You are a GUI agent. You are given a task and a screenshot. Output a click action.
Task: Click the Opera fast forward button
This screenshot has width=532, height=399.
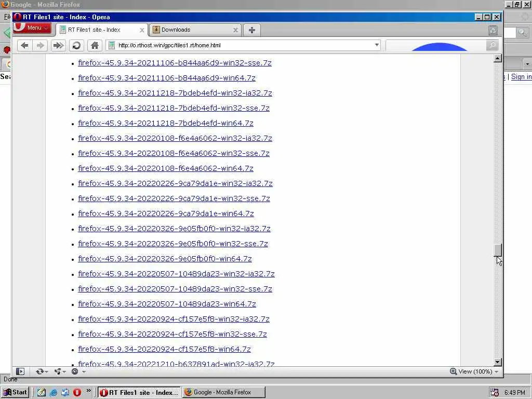[58, 46]
